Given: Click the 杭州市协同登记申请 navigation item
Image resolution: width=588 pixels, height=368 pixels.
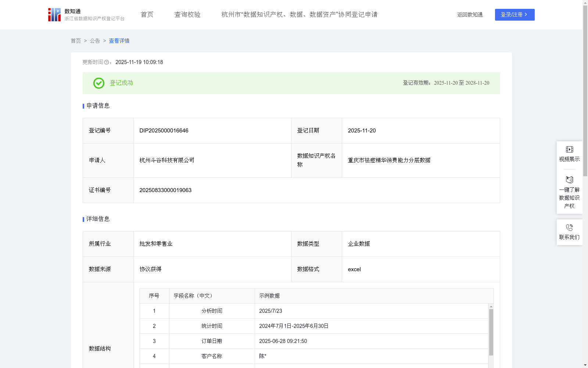Looking at the screenshot, I should point(300,14).
